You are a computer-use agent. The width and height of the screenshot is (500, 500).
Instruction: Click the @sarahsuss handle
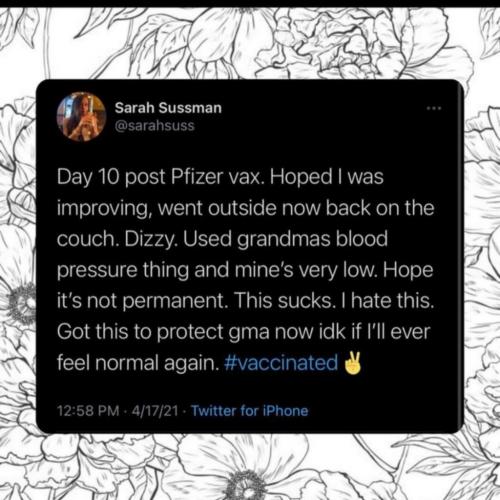[154, 126]
